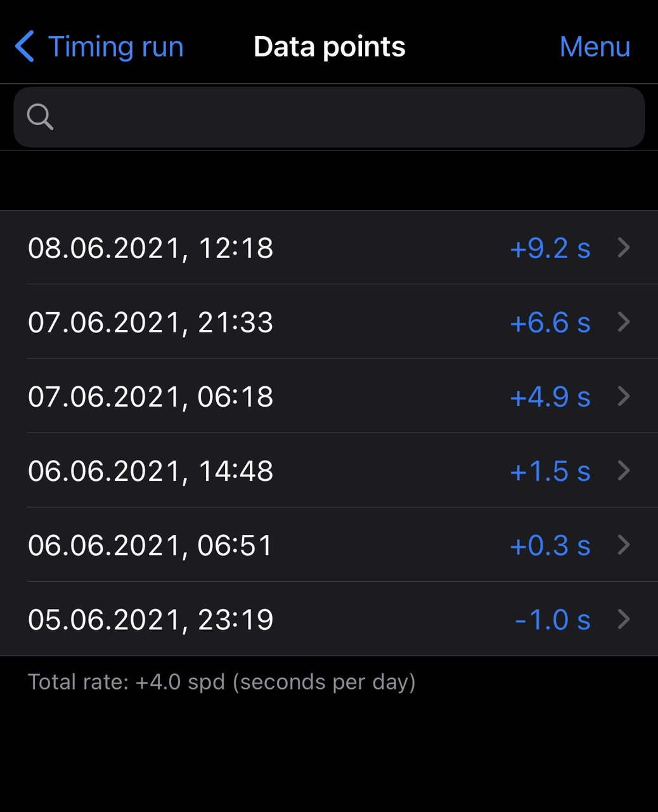Tap the -1.0 s offset value
The image size is (658, 812).
(552, 619)
